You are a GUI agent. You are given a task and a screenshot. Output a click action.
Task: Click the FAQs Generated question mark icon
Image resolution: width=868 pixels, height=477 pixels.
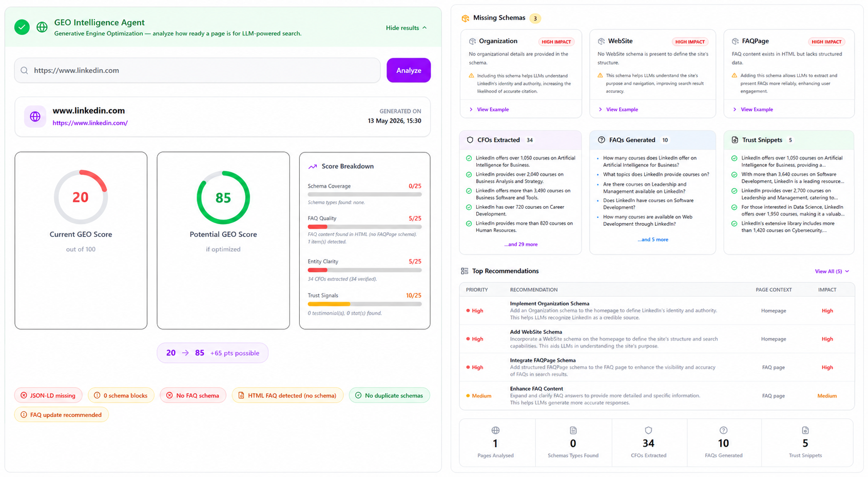coord(601,140)
